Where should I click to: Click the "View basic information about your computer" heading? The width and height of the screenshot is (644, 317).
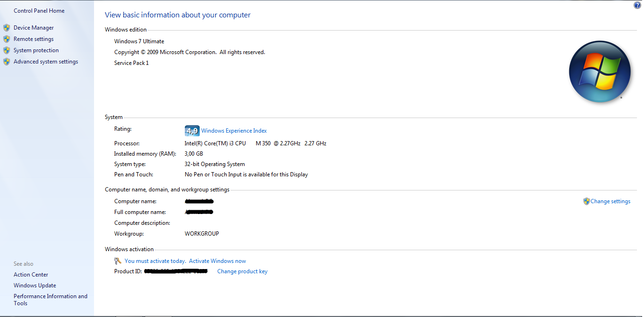click(x=178, y=15)
